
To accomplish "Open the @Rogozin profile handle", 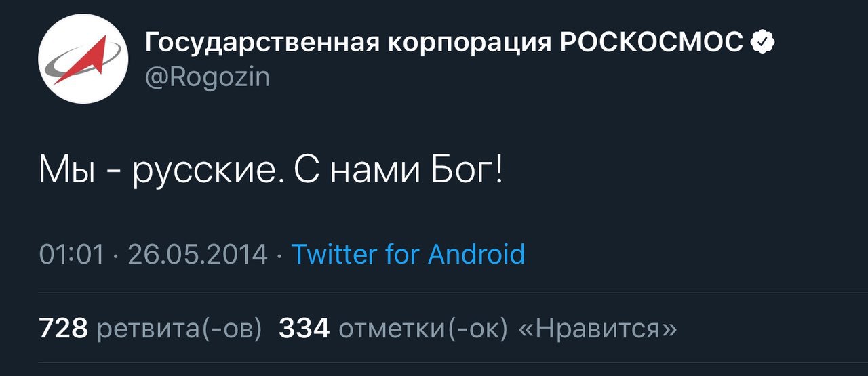I will pyautogui.click(x=207, y=77).
